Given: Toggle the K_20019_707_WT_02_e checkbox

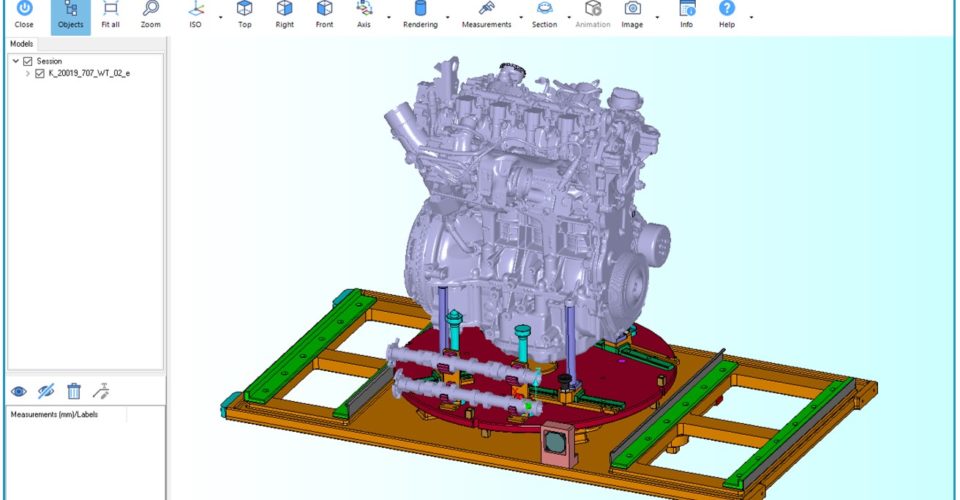Looking at the screenshot, I should (x=40, y=73).
